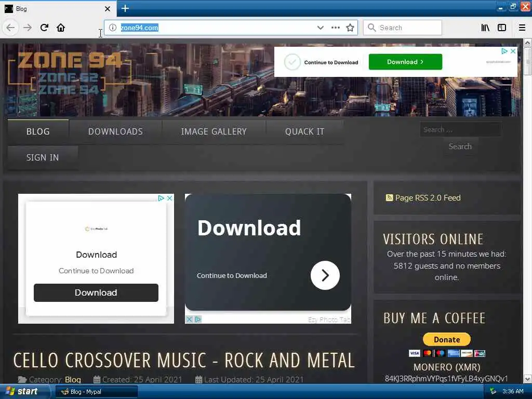Open the QUACK IT menu item
The width and height of the screenshot is (532, 399).
304,131
